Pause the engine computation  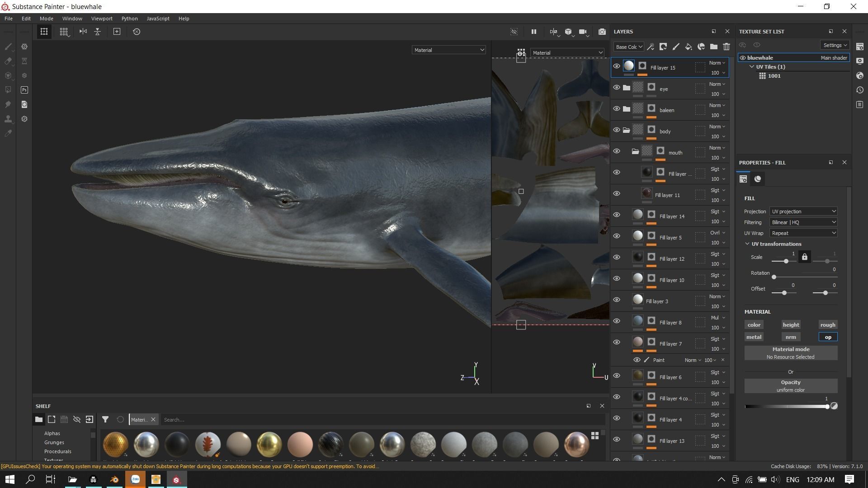click(x=533, y=32)
